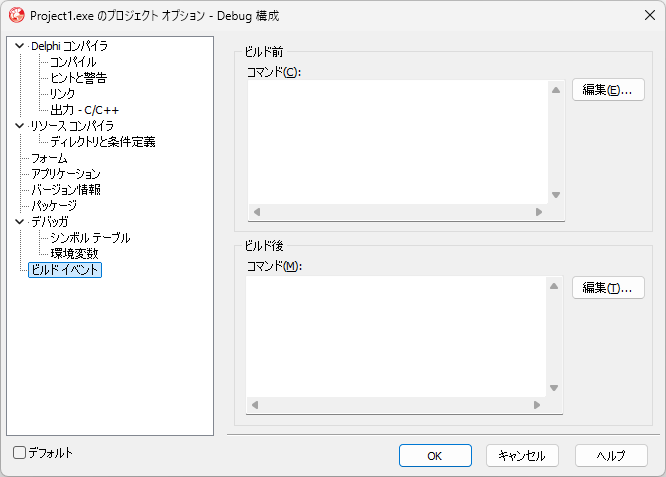
Task: Click pre-build box scroll down arrow
Action: pos(556,195)
